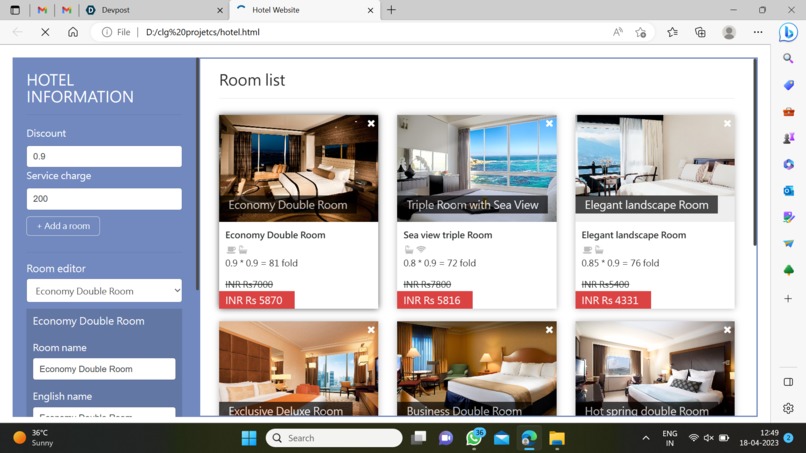The width and height of the screenshot is (806, 453).
Task: Open the Read aloud tool
Action: tap(617, 32)
